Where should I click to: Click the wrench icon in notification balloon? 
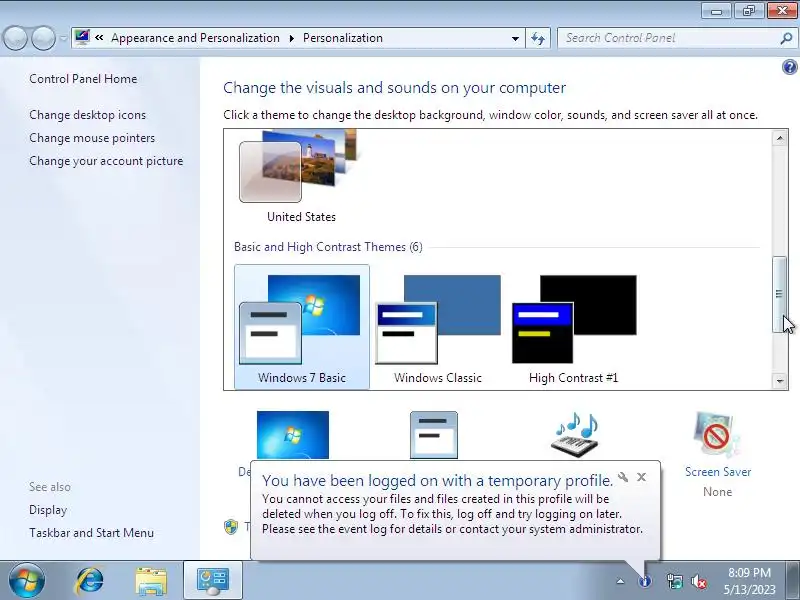622,477
